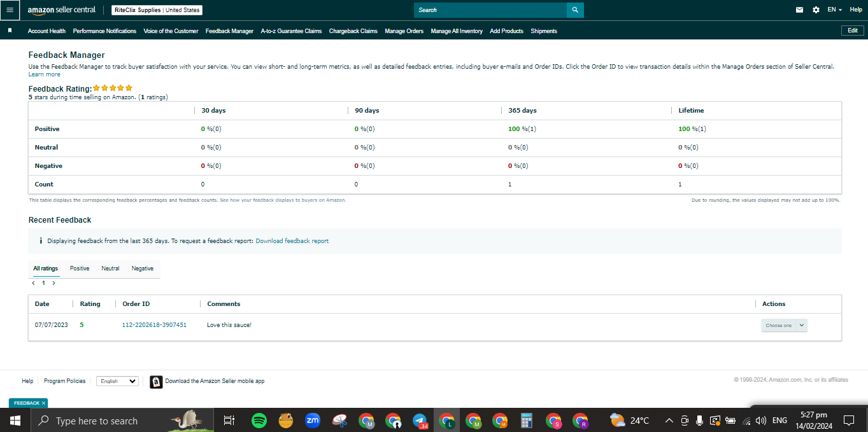Viewport: 868px width, 432px height.
Task: Open weather widget showing 24°C
Action: click(x=629, y=421)
